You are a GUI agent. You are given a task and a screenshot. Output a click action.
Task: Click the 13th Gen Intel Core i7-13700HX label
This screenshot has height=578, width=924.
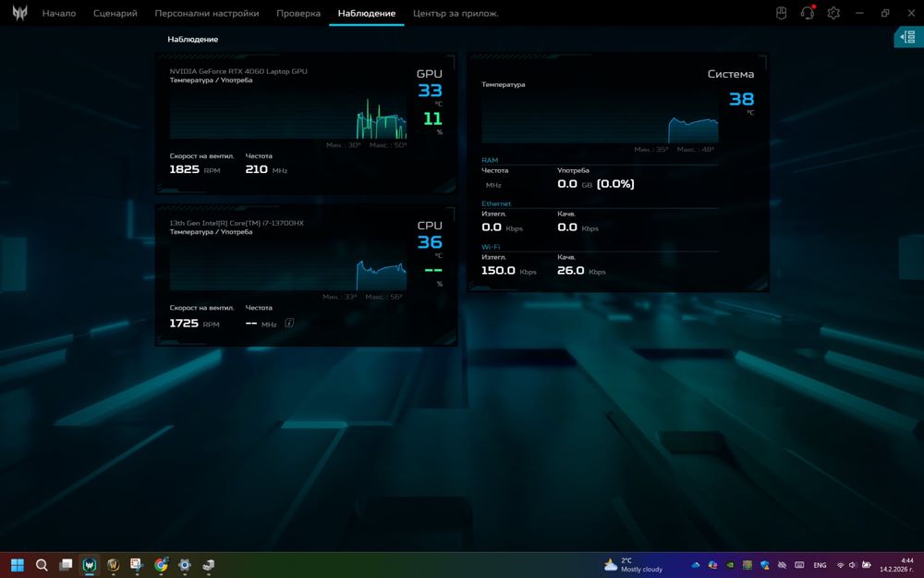[x=237, y=223]
